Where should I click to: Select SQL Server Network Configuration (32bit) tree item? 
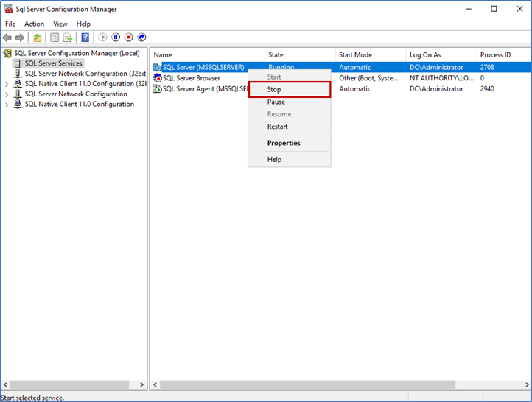(85, 74)
